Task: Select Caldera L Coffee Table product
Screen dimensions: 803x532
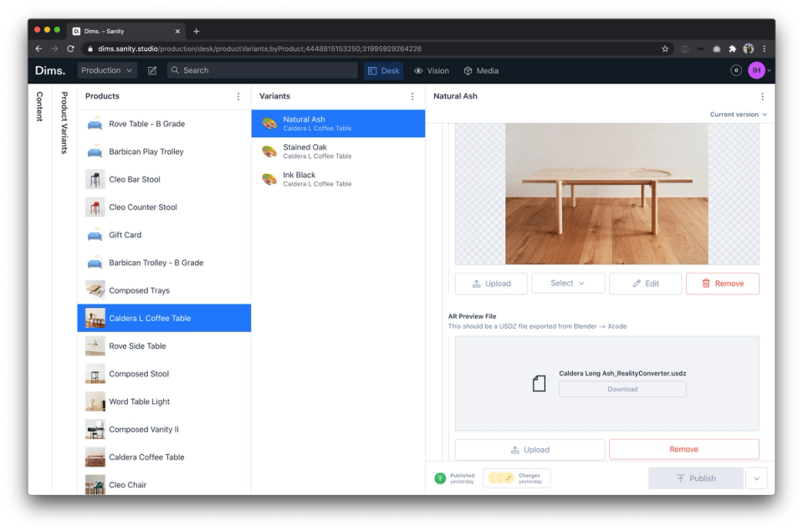Action: tap(164, 318)
